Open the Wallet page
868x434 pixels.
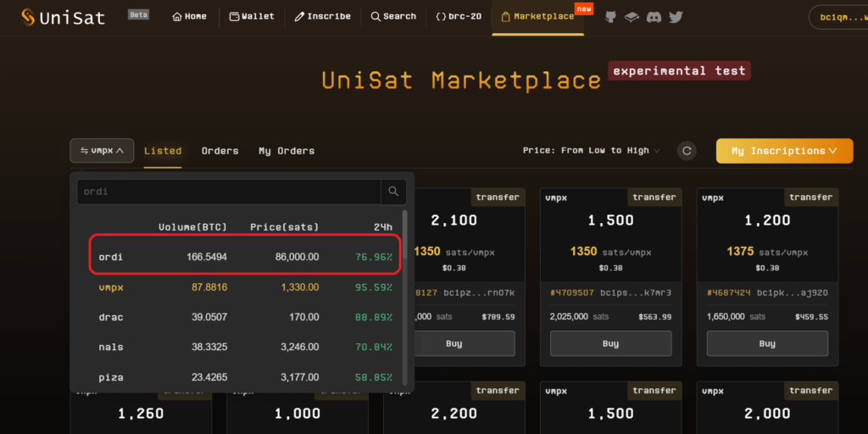pyautogui.click(x=252, y=17)
